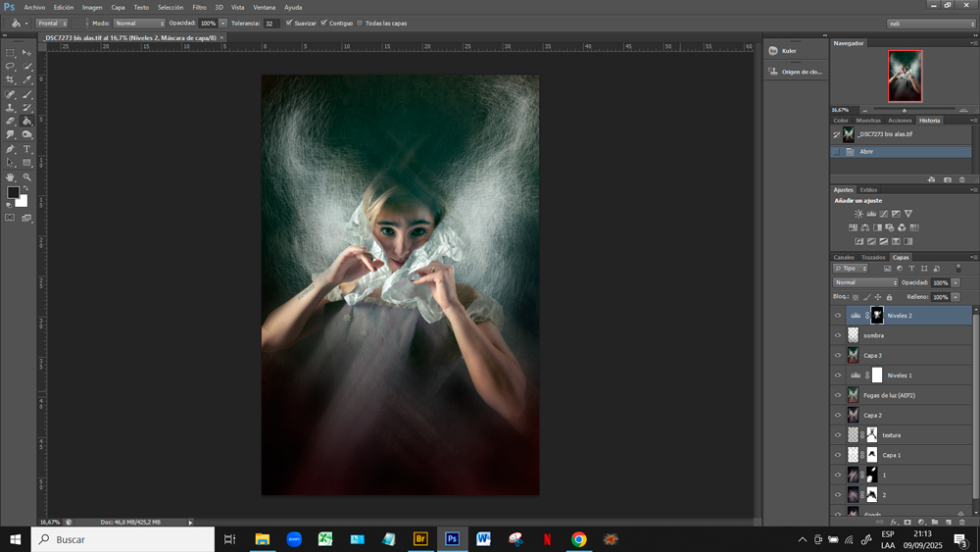Viewport: 980px width, 552px height.
Task: Pick the Zoom magnifier tool
Action: 26,177
